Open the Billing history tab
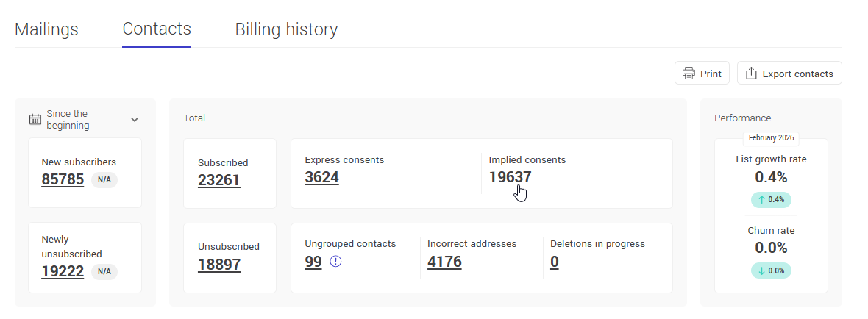Viewport: 868px width, 319px height. coord(286,29)
